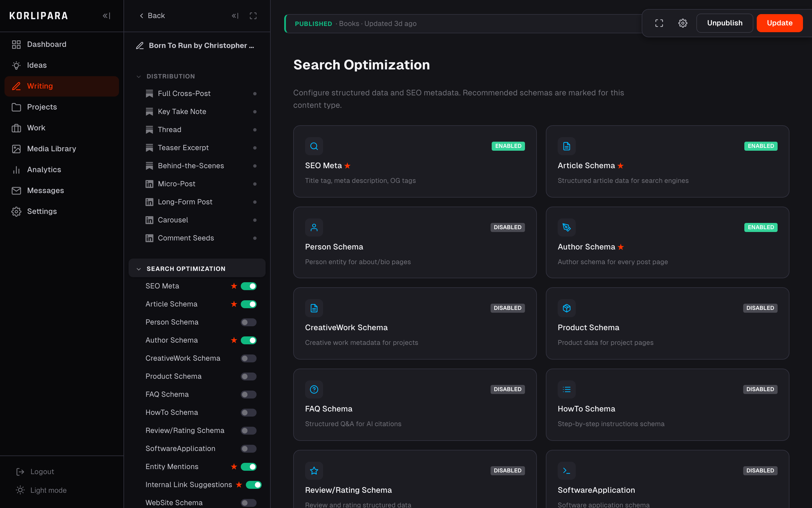Click the DISABLED badge on Person Schema card

507,227
